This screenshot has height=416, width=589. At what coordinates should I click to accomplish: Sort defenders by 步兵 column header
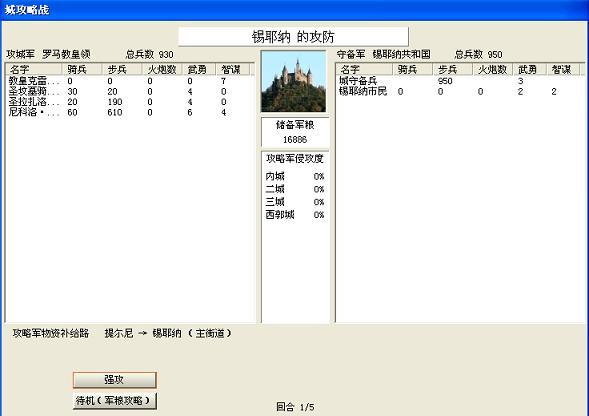coord(453,70)
